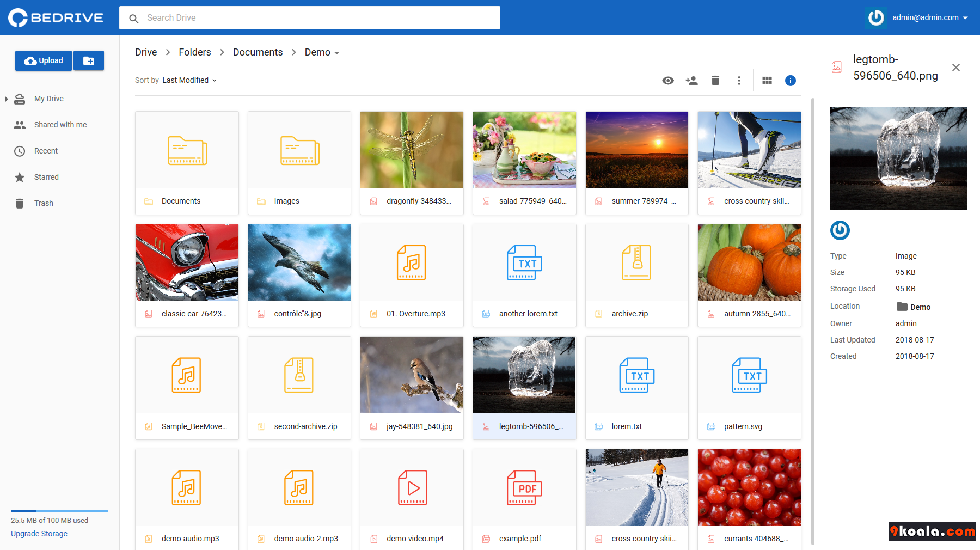Switch view using the grid layout icon

[x=767, y=81]
